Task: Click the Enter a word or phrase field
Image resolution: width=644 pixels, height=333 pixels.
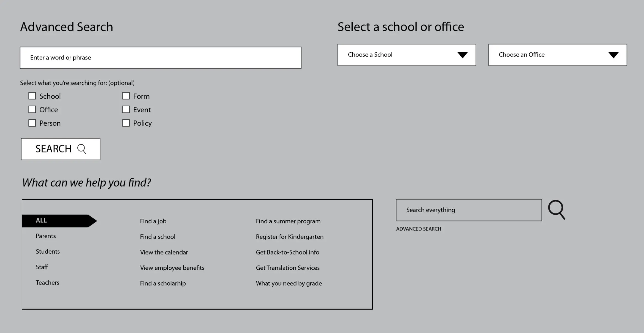Action: tap(160, 58)
